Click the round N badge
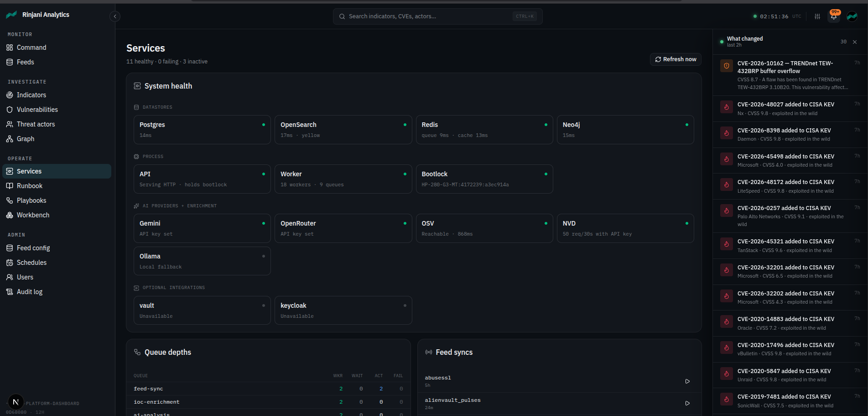This screenshot has height=416, width=868. (16, 402)
